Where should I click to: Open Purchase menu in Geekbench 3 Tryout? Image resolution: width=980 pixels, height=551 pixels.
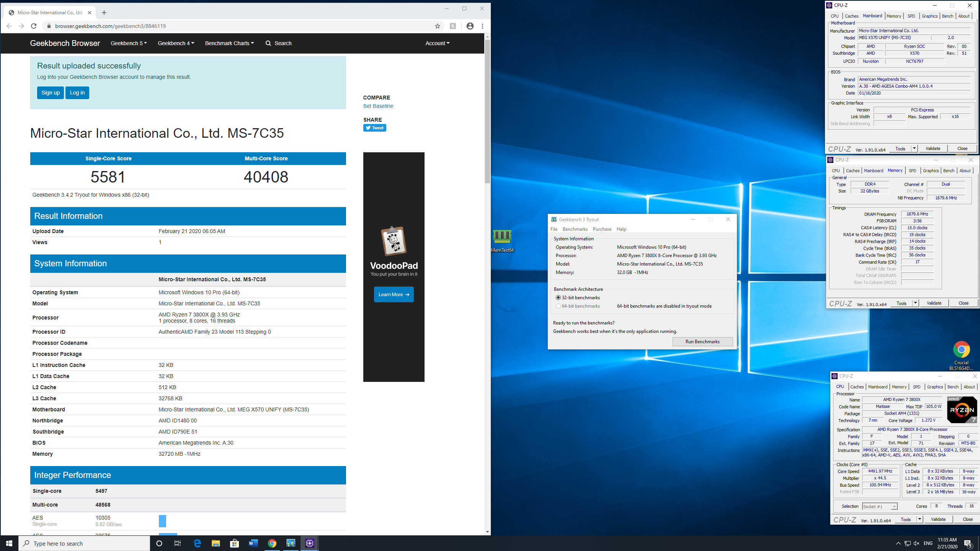point(602,229)
